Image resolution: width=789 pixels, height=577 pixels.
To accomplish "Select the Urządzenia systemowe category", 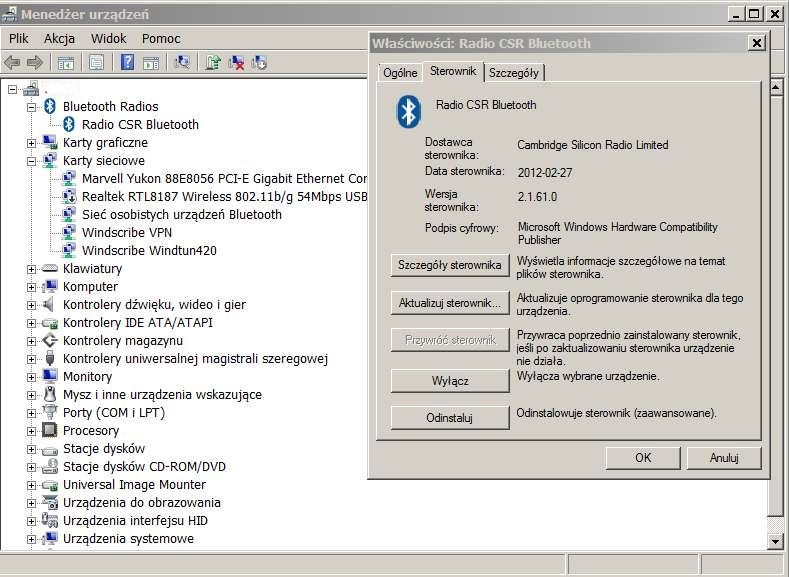I will pos(128,538).
